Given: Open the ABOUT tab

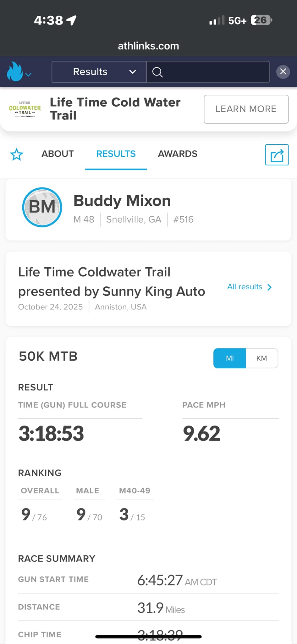Looking at the screenshot, I should tap(58, 154).
